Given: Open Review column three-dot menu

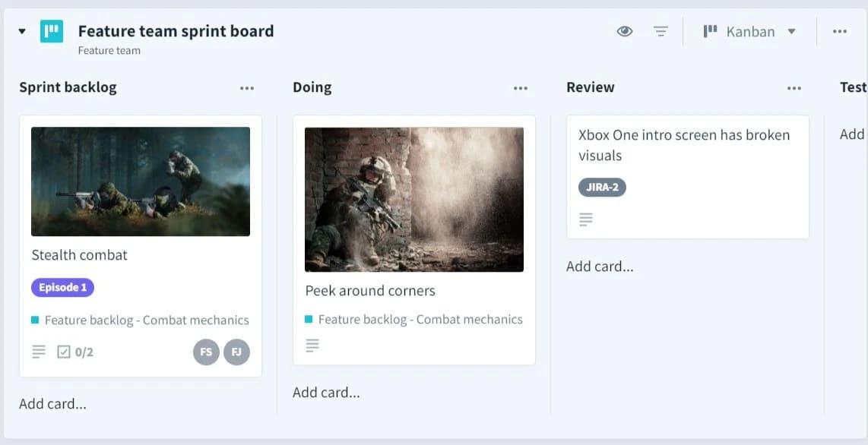Looking at the screenshot, I should point(794,88).
